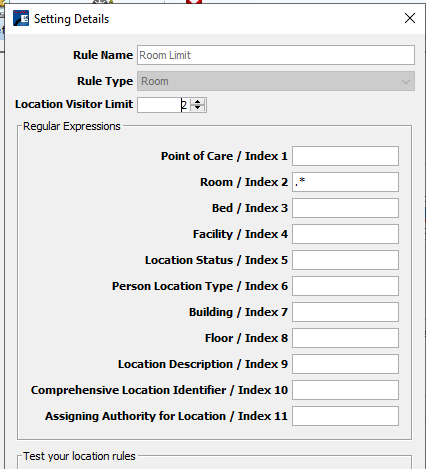Click the Comprehensive Location Identifier / Index 10 field

click(345, 390)
